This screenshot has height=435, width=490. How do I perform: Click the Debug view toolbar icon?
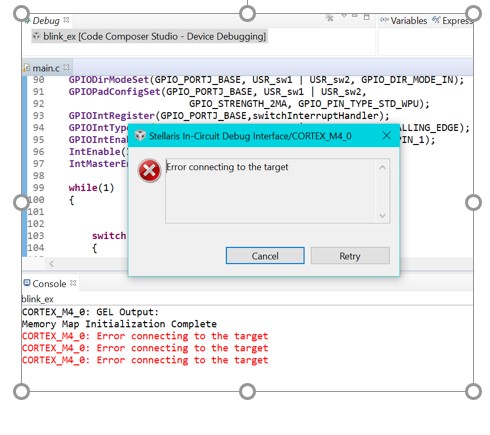pos(330,18)
